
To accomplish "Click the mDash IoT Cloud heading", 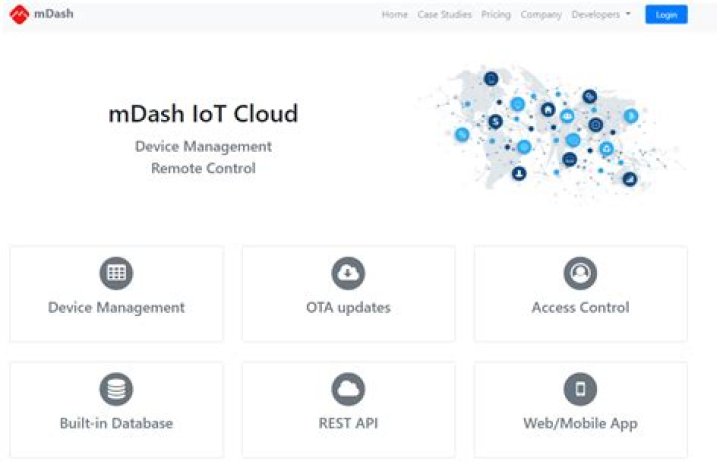I will click(203, 113).
